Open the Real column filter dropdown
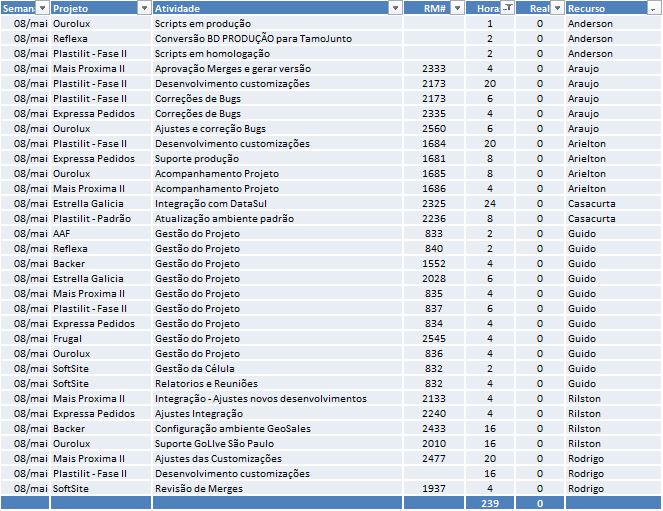This screenshot has width=663, height=511. pos(557,8)
